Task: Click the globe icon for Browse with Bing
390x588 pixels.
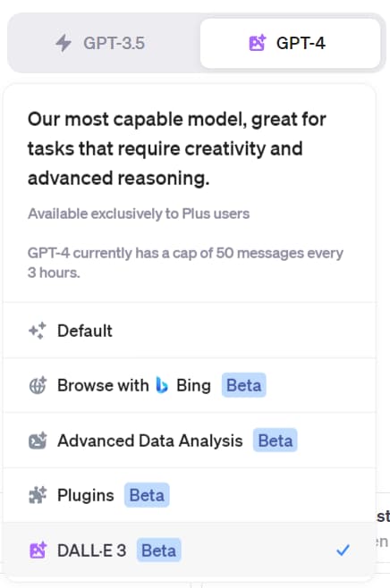Action: [x=38, y=385]
